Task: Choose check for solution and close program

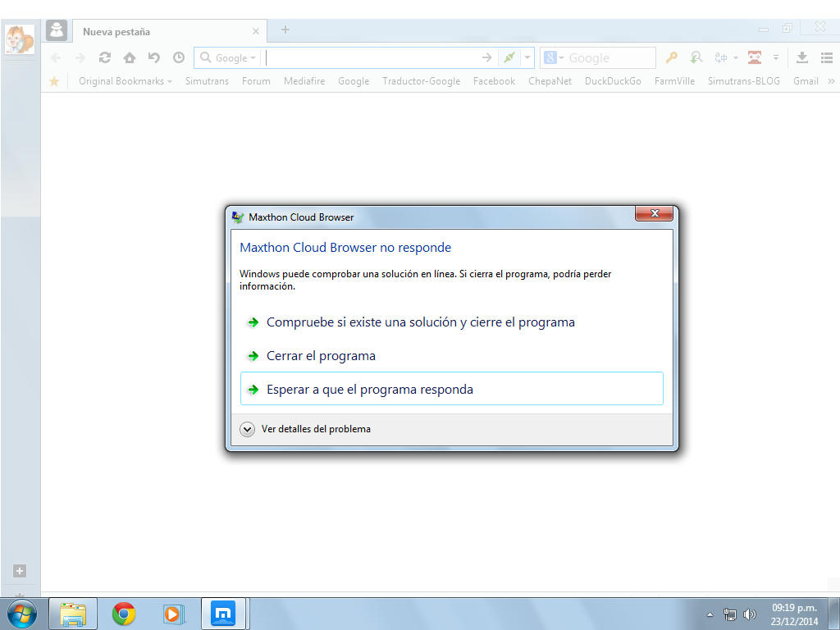Action: (452, 322)
